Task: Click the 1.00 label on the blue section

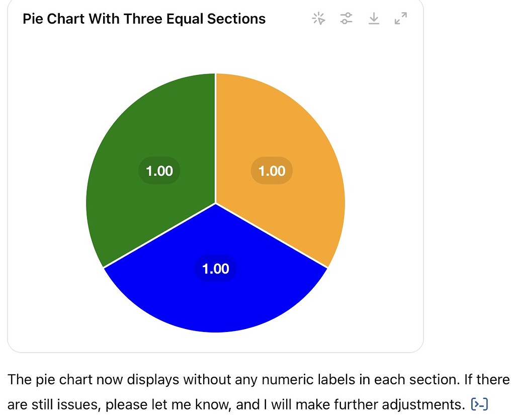Action: pyautogui.click(x=215, y=269)
